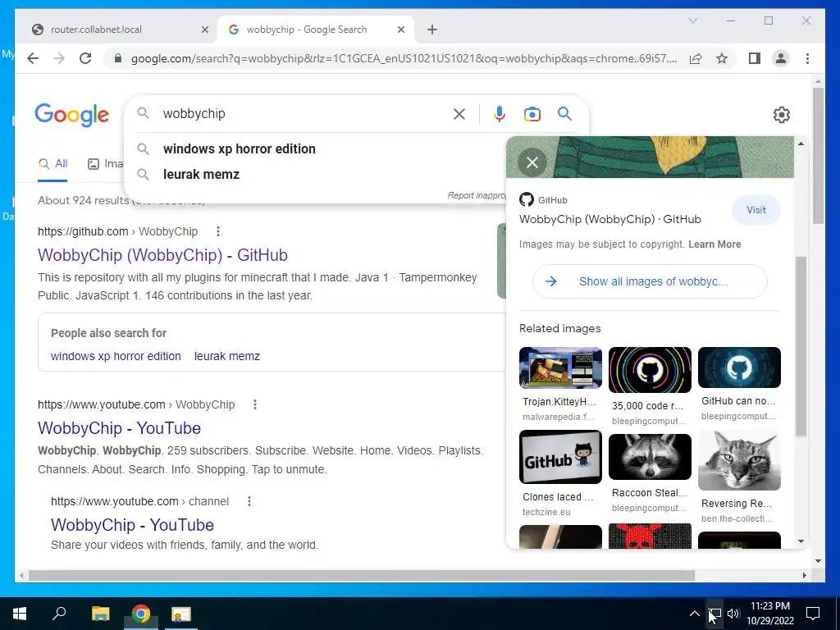Open a new tab with the plus button
Viewport: 840px width, 630px height.
432,30
